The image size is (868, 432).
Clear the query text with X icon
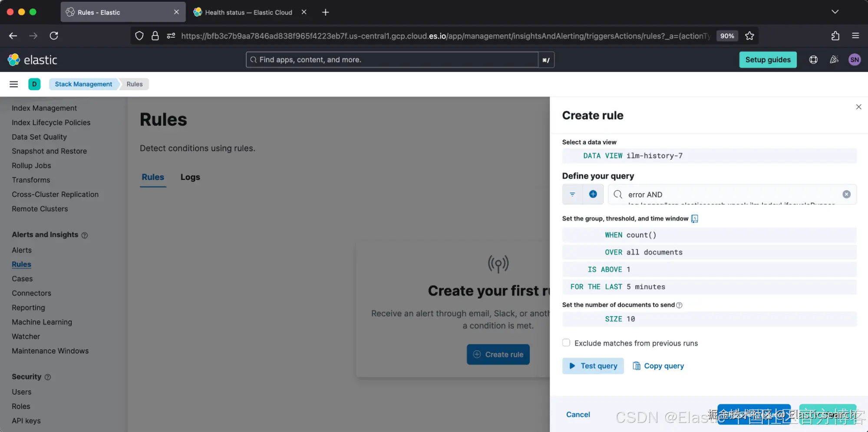[x=846, y=194]
